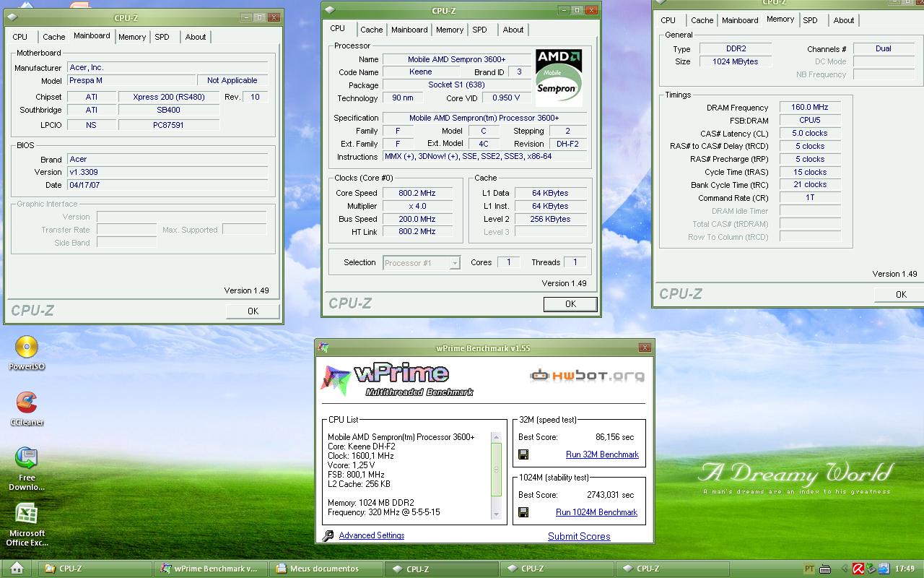This screenshot has height=578, width=924.
Task: Open the PowerISO desktop shortcut
Action: [x=27, y=353]
